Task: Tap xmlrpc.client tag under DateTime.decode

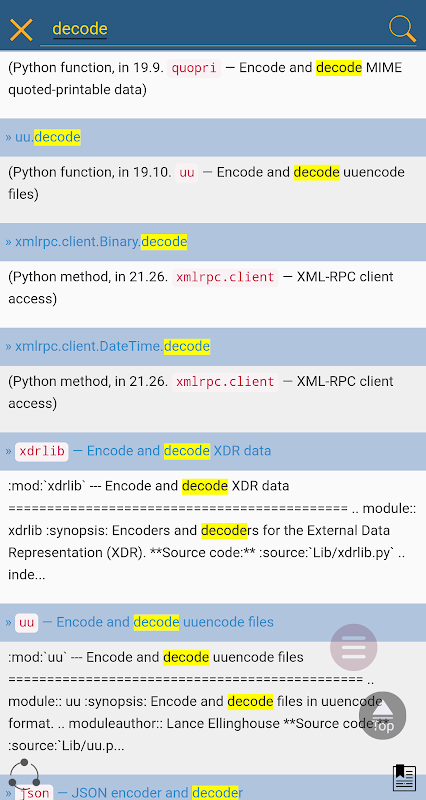Action: [225, 382]
